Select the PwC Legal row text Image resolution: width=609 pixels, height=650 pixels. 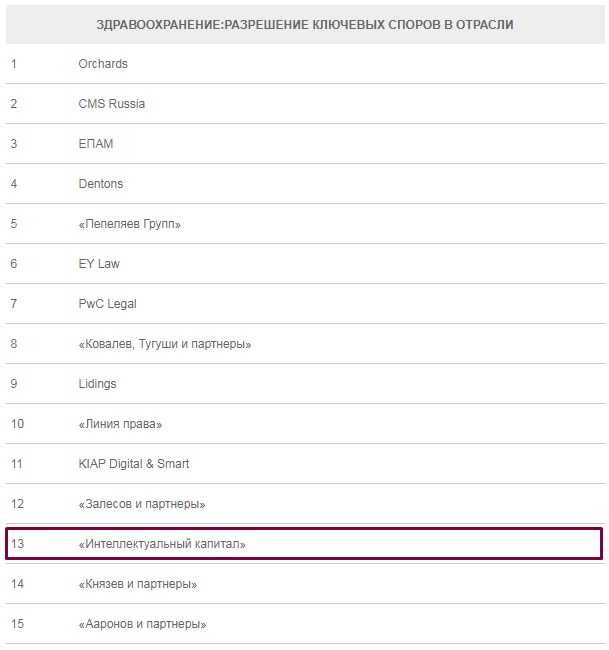coord(107,304)
